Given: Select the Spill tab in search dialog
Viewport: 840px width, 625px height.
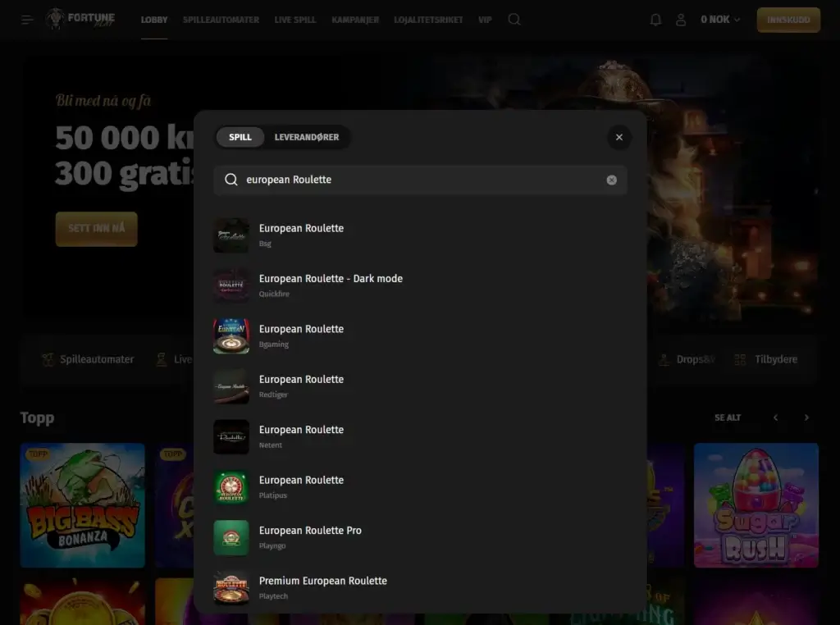Looking at the screenshot, I should click(x=240, y=137).
